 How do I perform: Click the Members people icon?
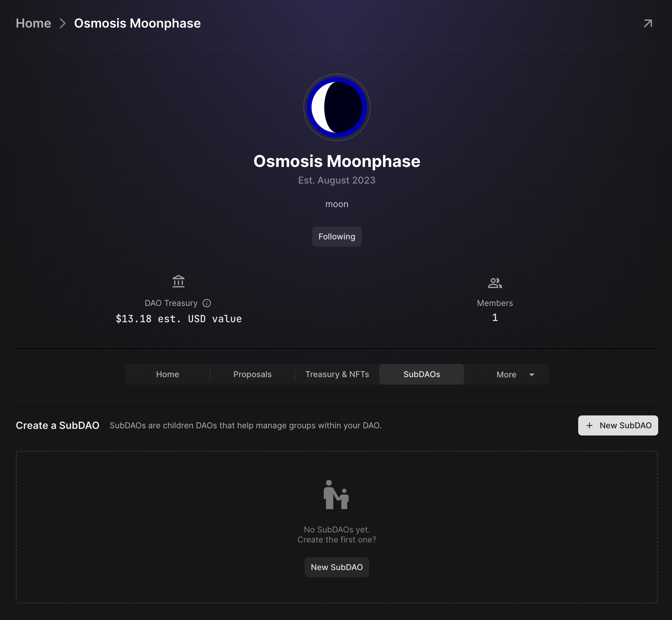click(495, 283)
